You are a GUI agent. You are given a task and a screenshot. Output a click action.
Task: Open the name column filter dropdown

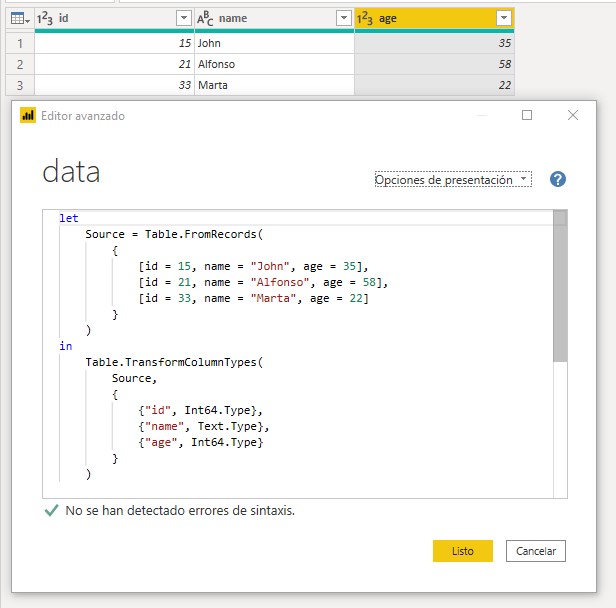(344, 18)
